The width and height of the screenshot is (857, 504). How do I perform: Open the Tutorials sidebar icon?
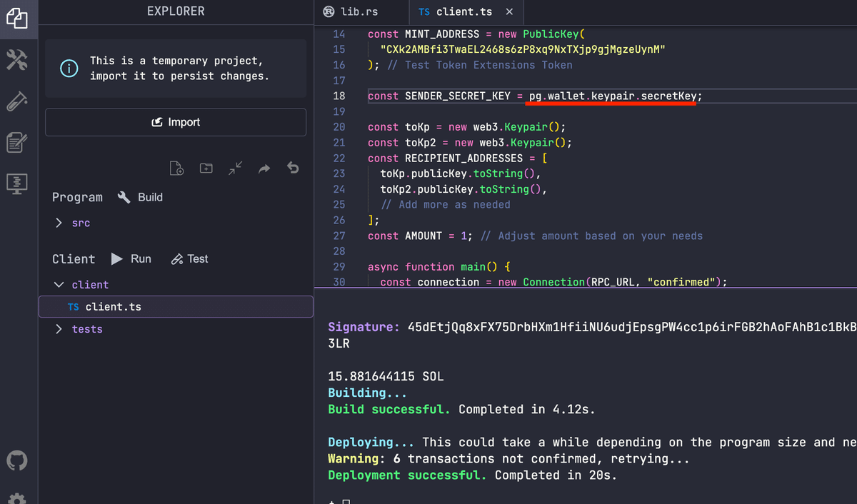tap(16, 142)
